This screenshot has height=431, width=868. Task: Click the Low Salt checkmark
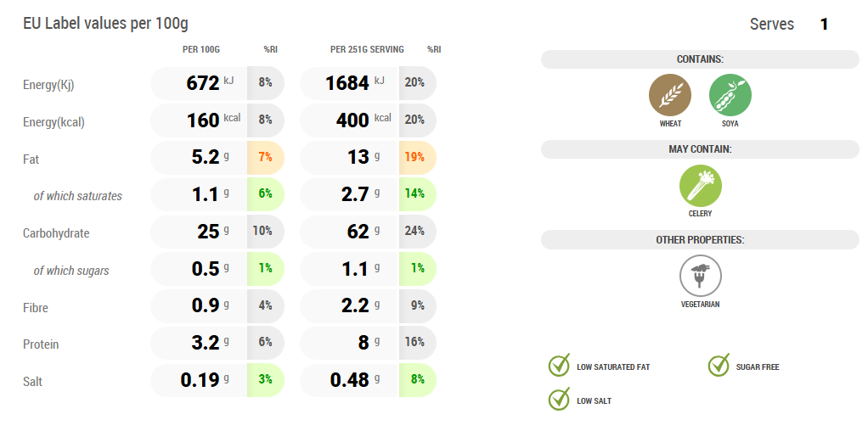(x=559, y=399)
